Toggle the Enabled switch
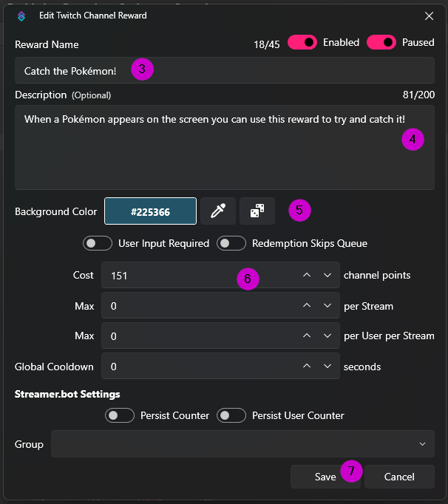The height and width of the screenshot is (504, 448). point(302,42)
